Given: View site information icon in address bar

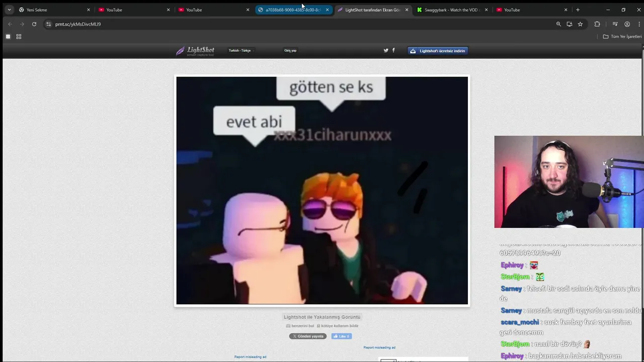Looking at the screenshot, I should tap(48, 24).
